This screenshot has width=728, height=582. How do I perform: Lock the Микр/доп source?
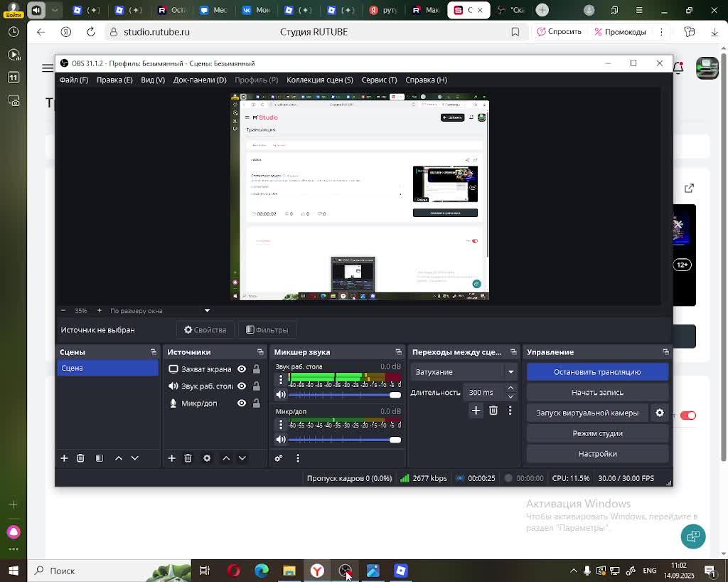coord(256,403)
